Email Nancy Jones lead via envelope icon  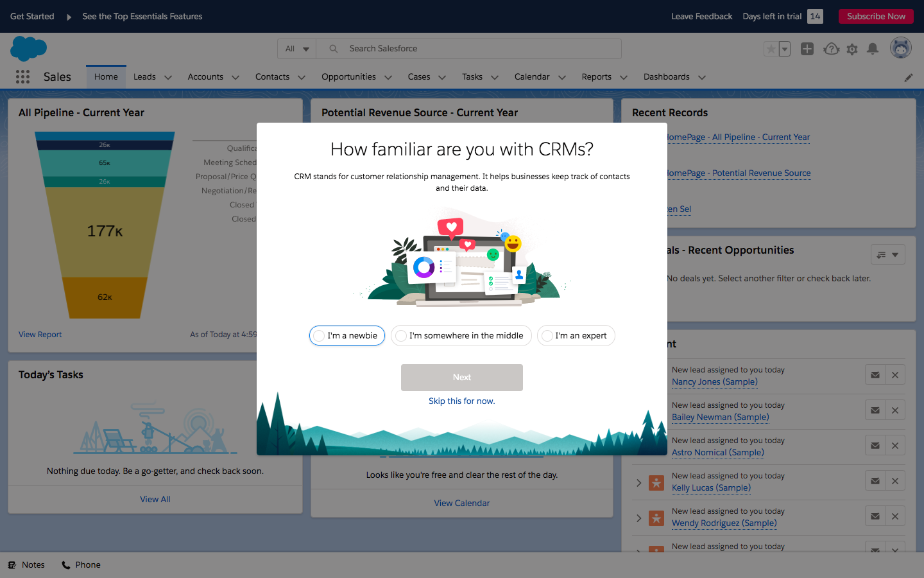pos(875,375)
